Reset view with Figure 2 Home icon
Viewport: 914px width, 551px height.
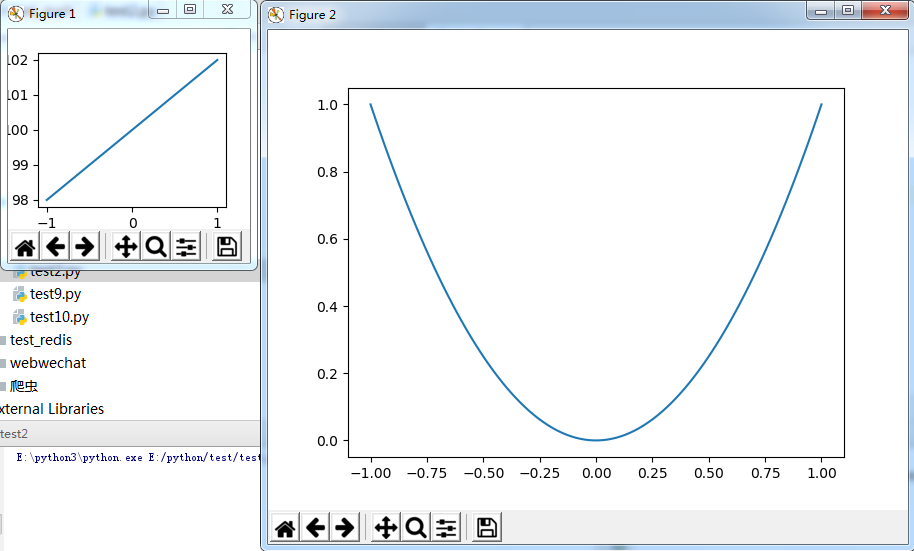(x=285, y=528)
